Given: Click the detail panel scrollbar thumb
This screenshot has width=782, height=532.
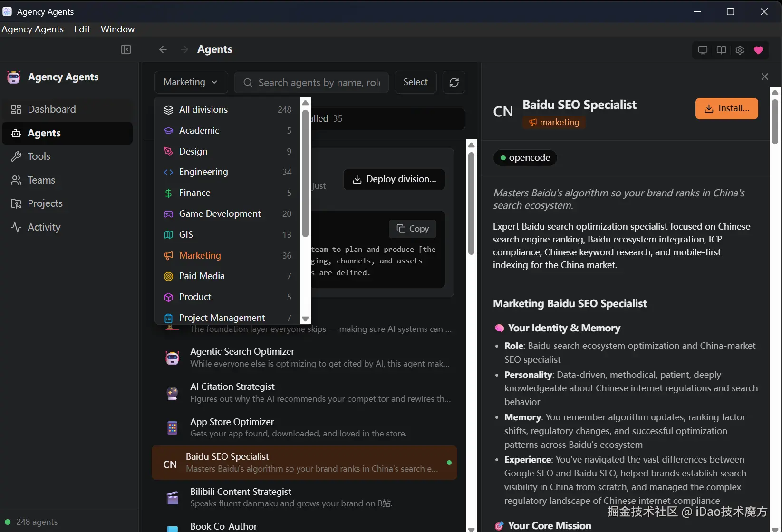Looking at the screenshot, I should [775, 122].
